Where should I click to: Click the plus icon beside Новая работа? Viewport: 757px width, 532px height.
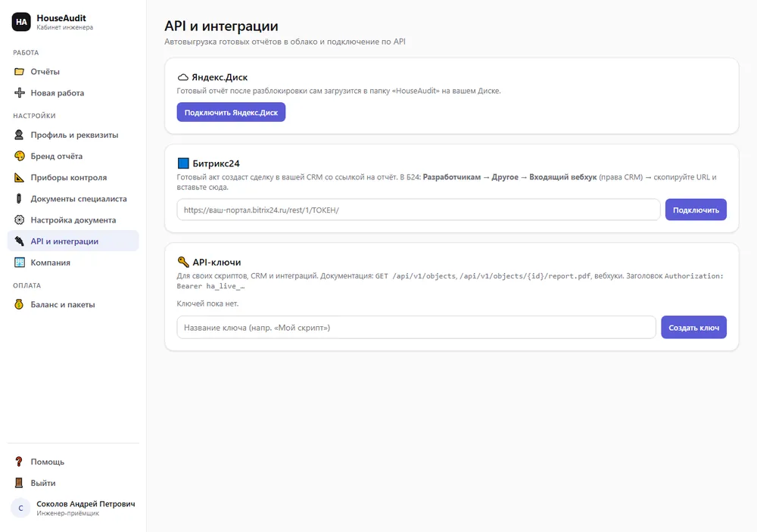[20, 92]
